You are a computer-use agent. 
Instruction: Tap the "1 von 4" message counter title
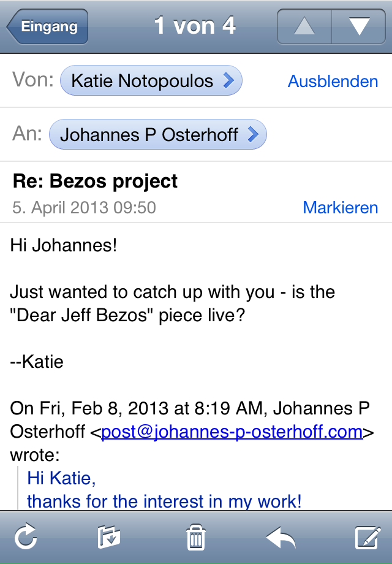point(195,26)
